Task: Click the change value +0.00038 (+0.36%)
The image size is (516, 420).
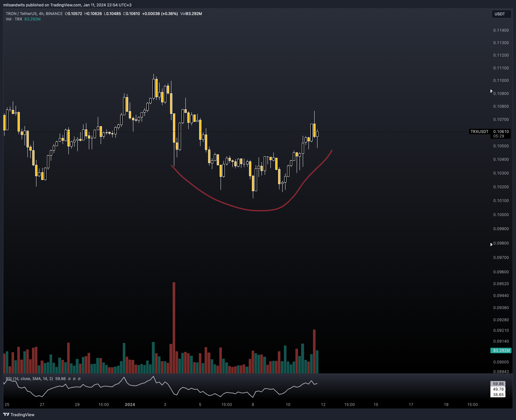Action: coord(160,14)
